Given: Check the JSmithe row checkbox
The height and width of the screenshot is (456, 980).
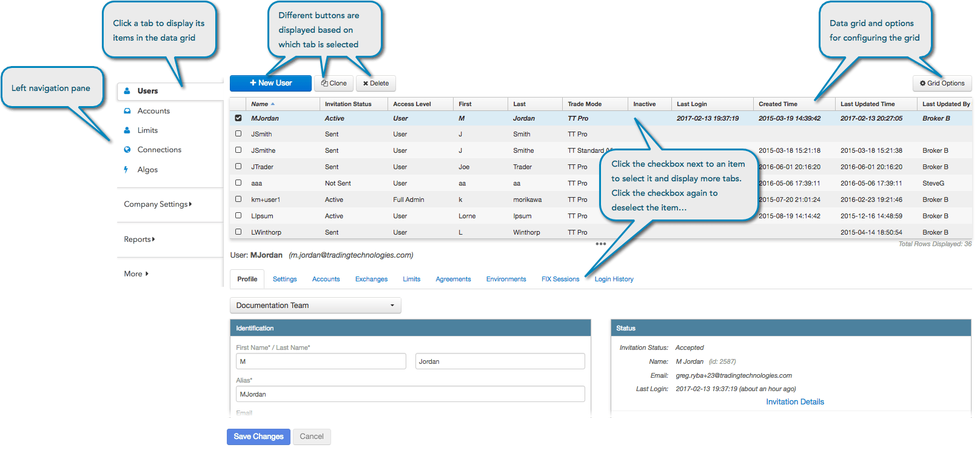Looking at the screenshot, I should [238, 150].
